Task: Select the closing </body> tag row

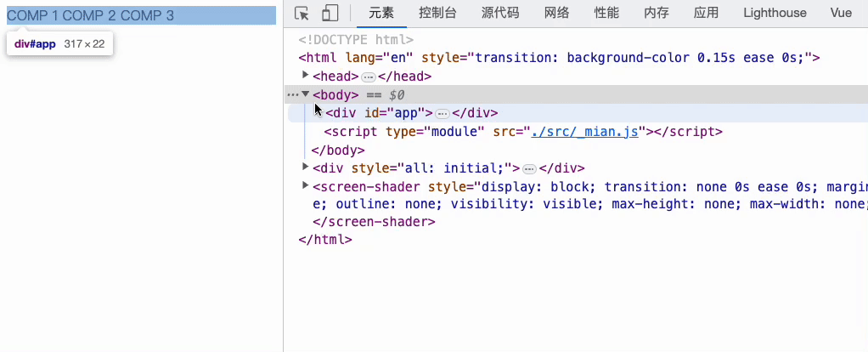Action: [x=338, y=150]
